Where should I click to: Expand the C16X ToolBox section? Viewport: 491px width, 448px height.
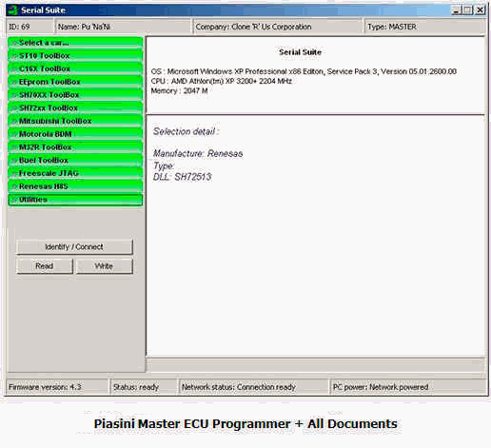[75, 68]
